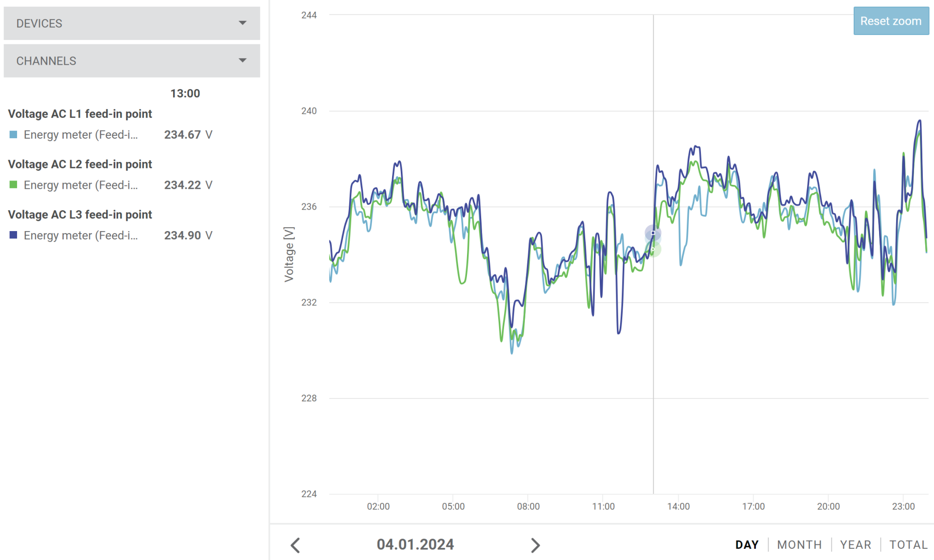Toggle Voltage AC L3 feed-in point series
The width and height of the screenshot is (934, 560).
point(80,215)
